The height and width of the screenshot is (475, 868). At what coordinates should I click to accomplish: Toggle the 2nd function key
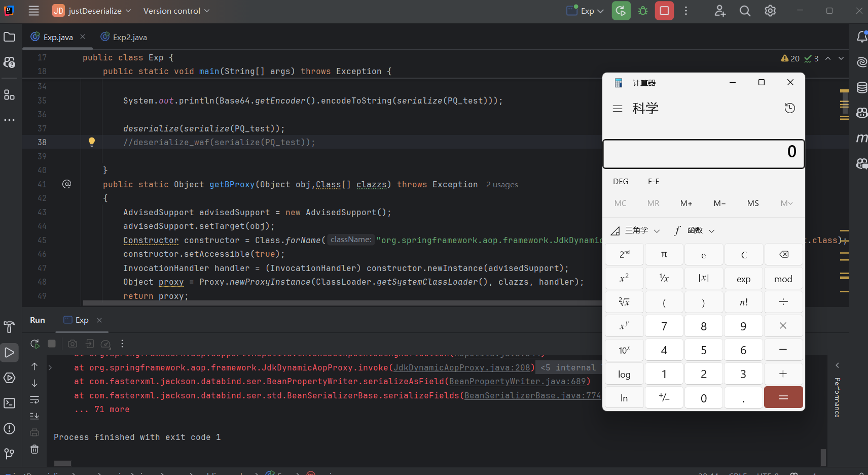pyautogui.click(x=624, y=255)
